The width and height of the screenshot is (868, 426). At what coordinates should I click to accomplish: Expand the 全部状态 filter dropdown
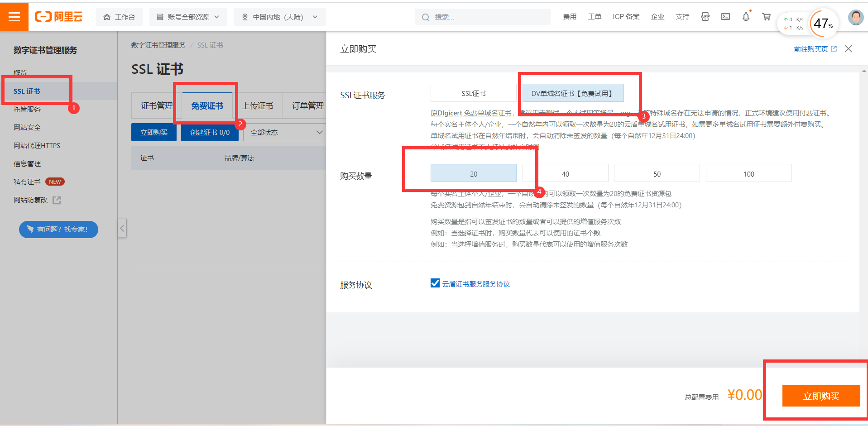285,132
